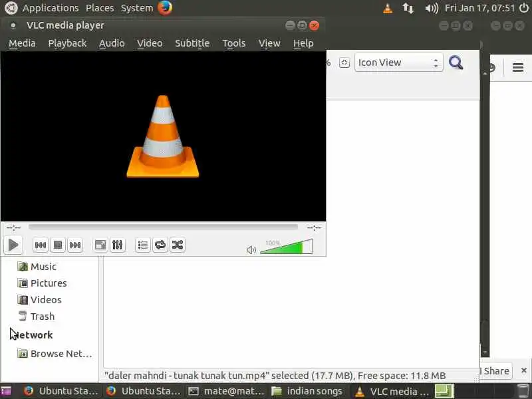Open the View menu in VLC
The image size is (532, 399).
269,43
